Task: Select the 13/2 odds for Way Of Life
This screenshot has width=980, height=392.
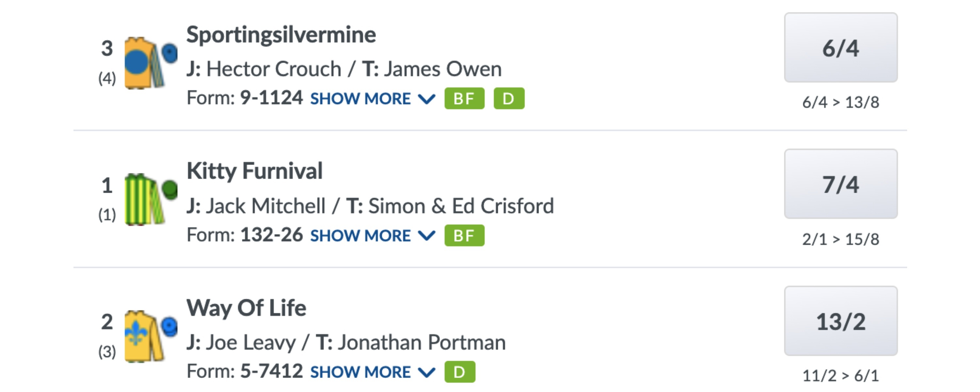Action: [x=841, y=321]
